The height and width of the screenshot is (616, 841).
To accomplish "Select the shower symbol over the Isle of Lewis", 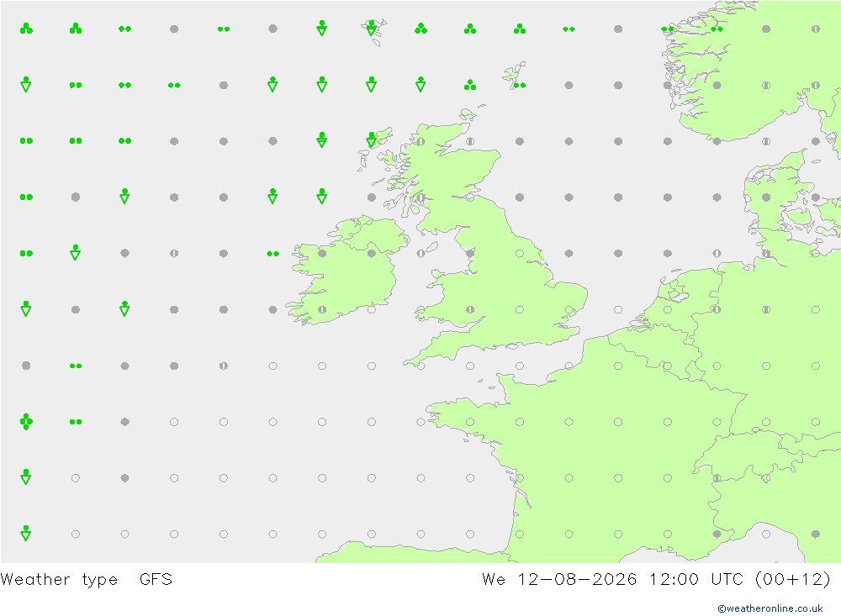I will pos(371,140).
